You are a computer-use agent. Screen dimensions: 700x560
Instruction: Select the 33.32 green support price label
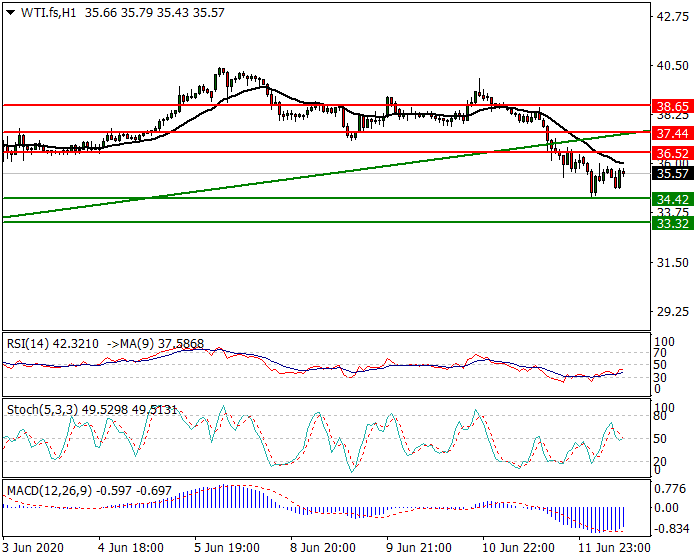click(673, 223)
